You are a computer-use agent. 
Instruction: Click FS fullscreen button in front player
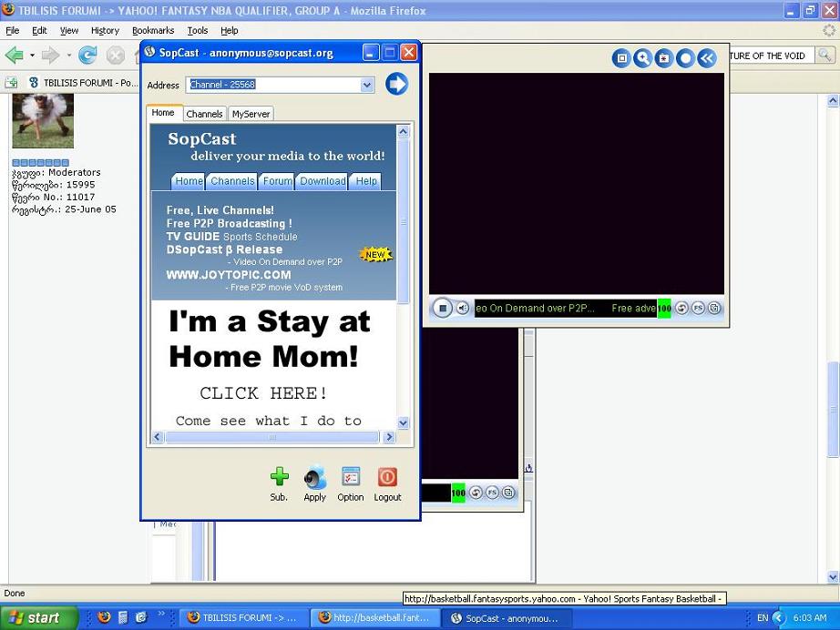698,308
